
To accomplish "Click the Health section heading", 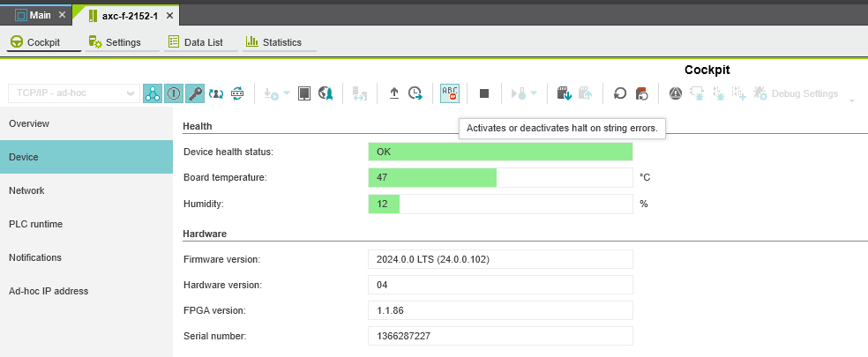I will coord(197,126).
